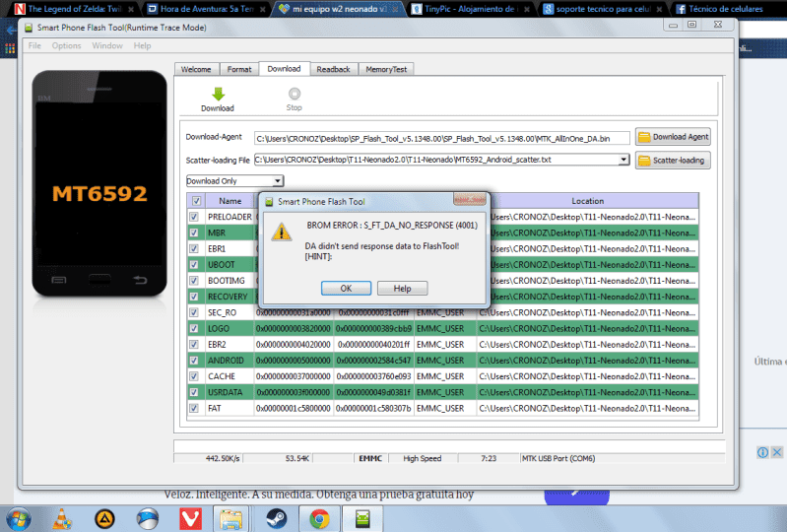The height and width of the screenshot is (532, 787).
Task: Uncheck the USRDATA partition checkbox
Action: 194,392
